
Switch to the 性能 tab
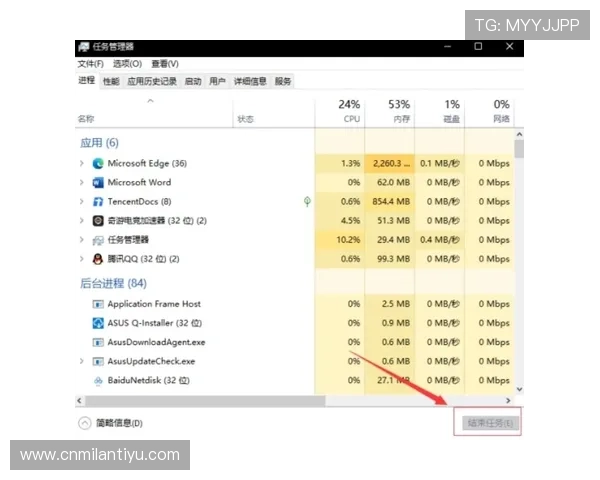tap(111, 82)
